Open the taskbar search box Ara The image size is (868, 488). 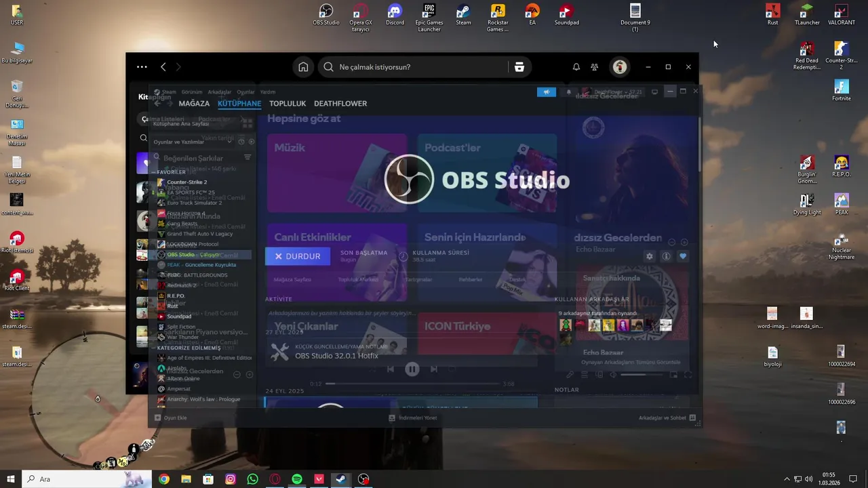[x=87, y=479]
